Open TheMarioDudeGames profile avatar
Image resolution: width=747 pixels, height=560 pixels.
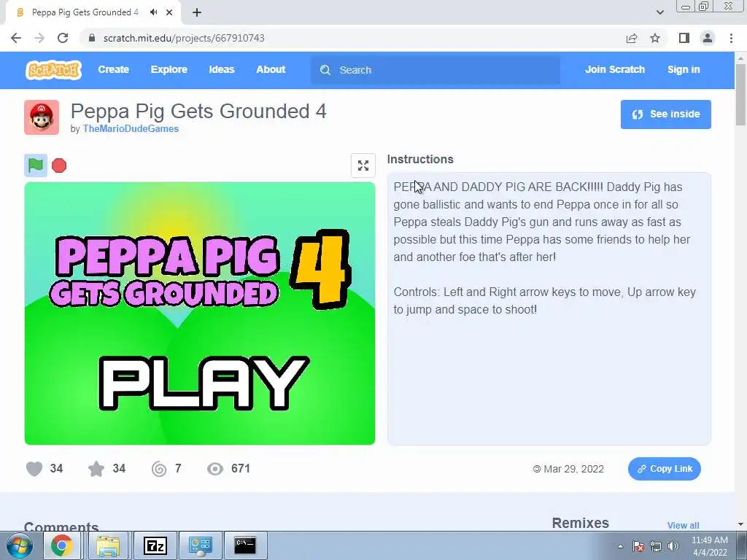pyautogui.click(x=42, y=117)
